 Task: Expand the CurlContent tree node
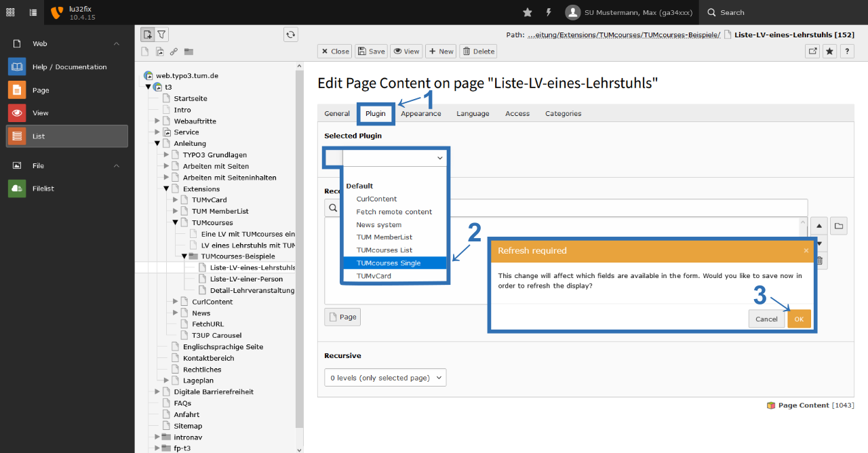(x=175, y=302)
